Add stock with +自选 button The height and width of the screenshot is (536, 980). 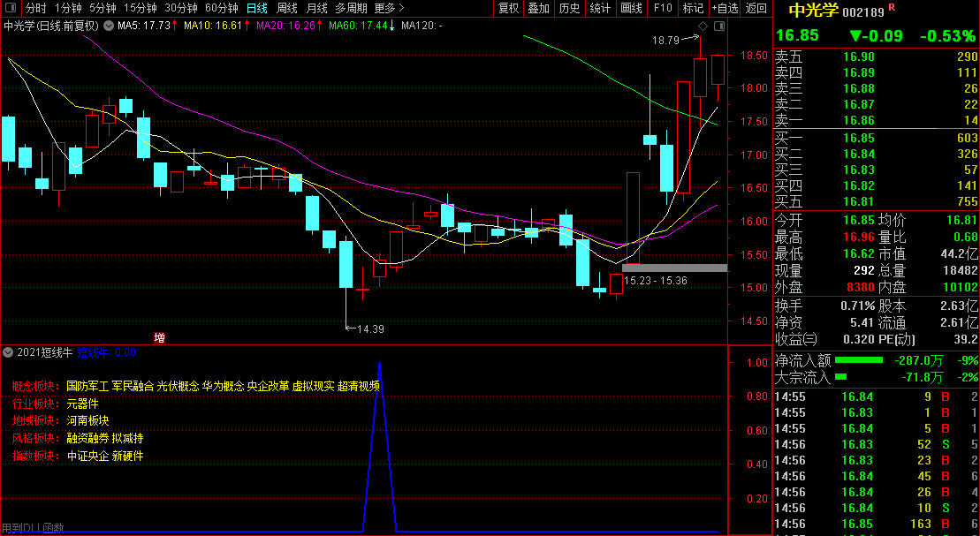[725, 8]
